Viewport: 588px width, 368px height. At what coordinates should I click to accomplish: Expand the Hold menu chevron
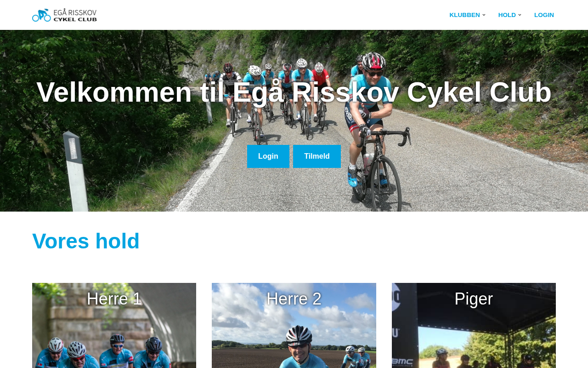[x=520, y=15]
